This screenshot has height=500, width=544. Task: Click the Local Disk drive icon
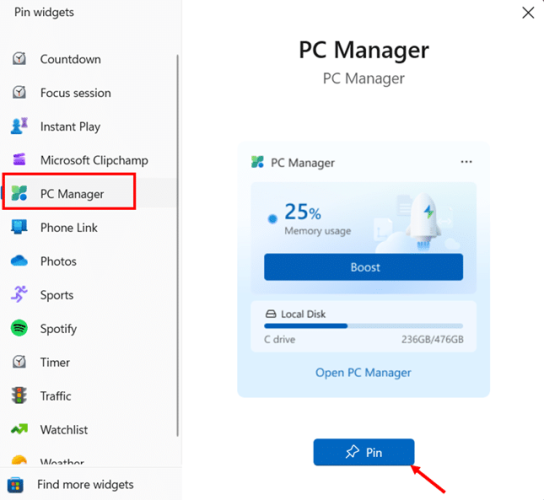click(x=271, y=314)
